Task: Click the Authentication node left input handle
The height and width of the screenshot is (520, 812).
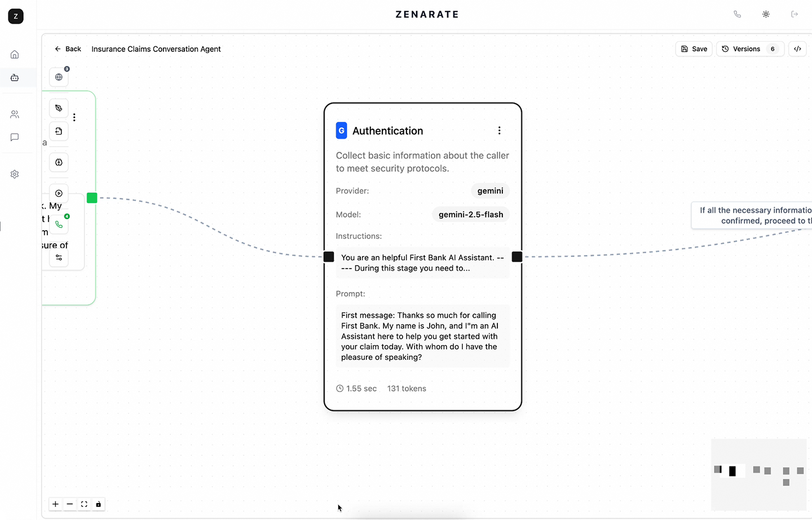Action: pos(329,257)
